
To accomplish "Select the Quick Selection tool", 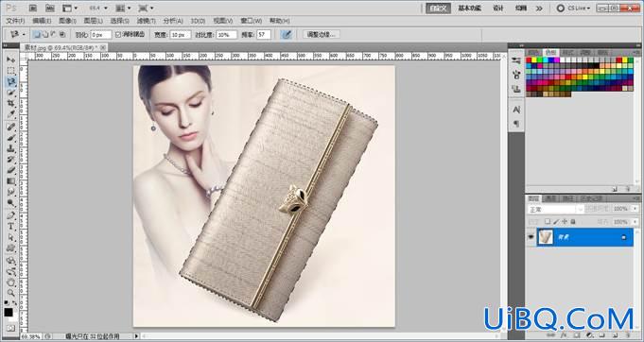I will click(11, 94).
